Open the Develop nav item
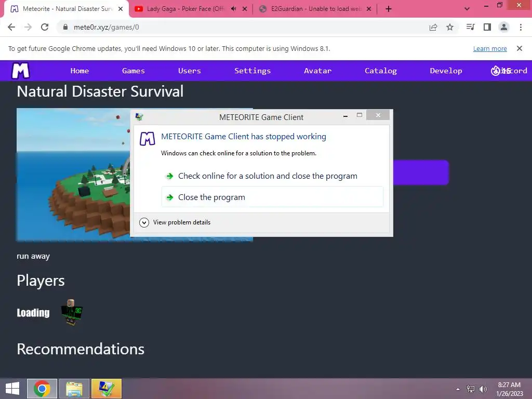 pos(446,71)
